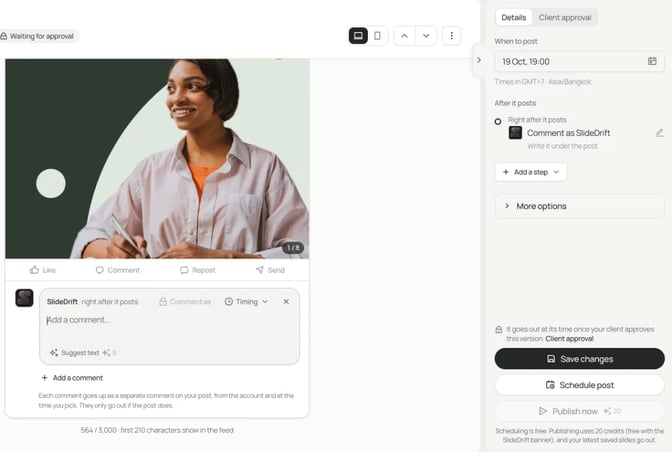Open the Client approval link in notice

569,338
